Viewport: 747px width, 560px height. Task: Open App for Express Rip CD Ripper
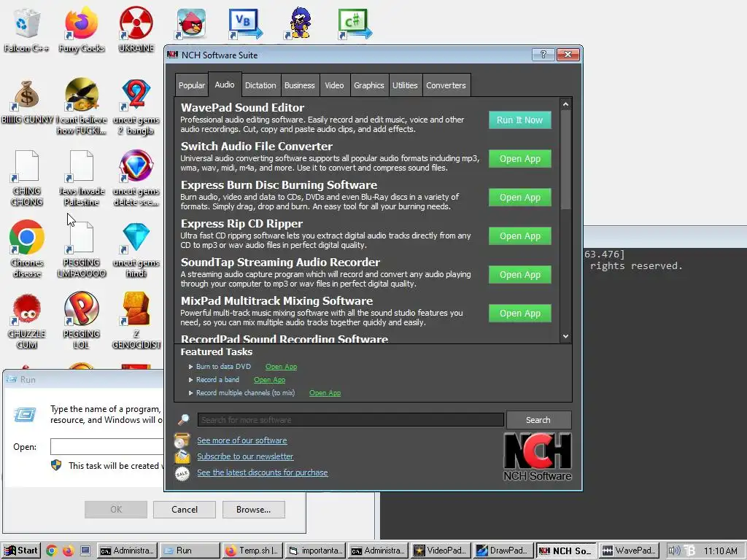519,236
